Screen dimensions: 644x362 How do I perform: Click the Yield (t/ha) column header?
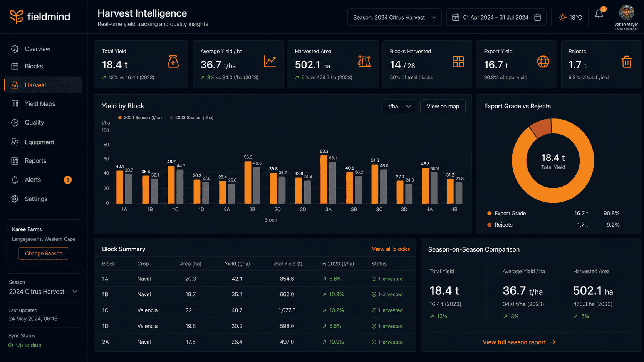237,264
